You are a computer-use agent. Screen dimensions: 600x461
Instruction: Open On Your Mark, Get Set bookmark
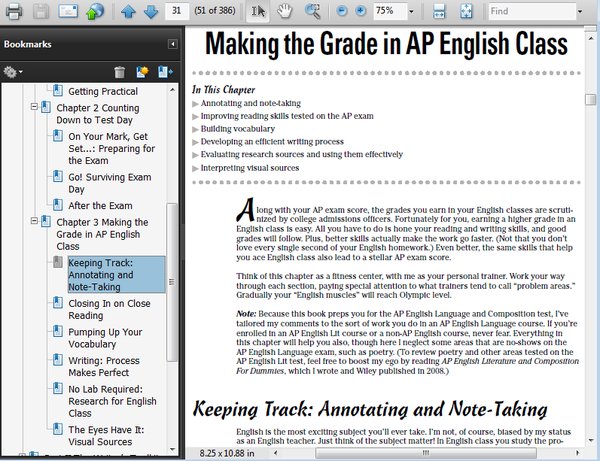point(111,148)
